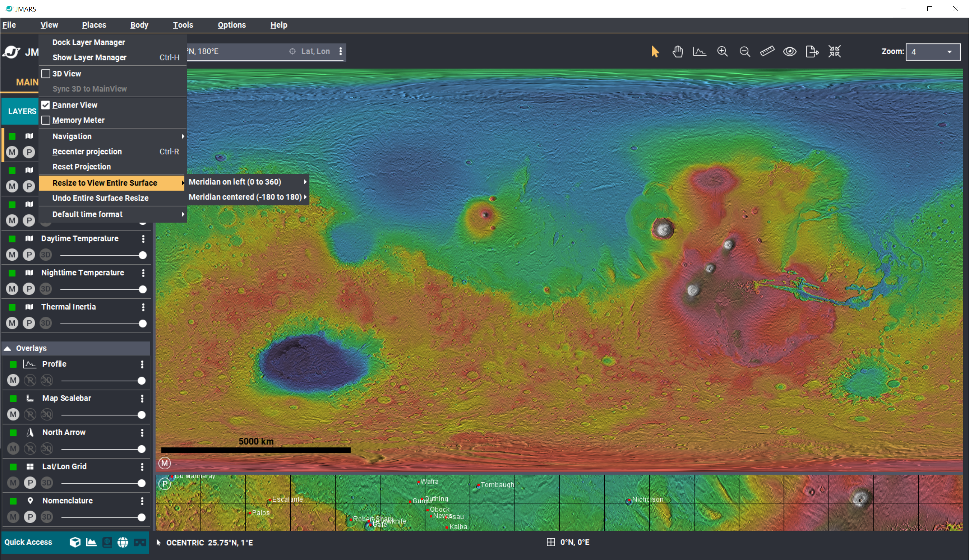
Task: Expand the Default time format submenu
Action: point(113,214)
